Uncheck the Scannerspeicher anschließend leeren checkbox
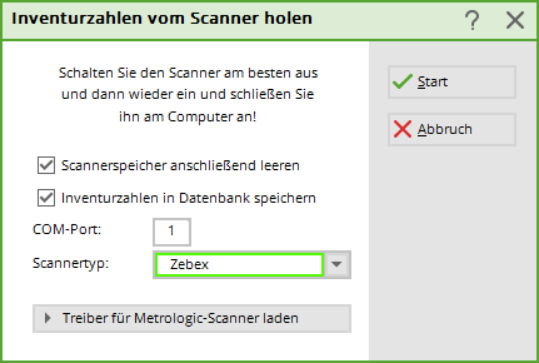This screenshot has height=363, width=539. pyautogui.click(x=46, y=165)
